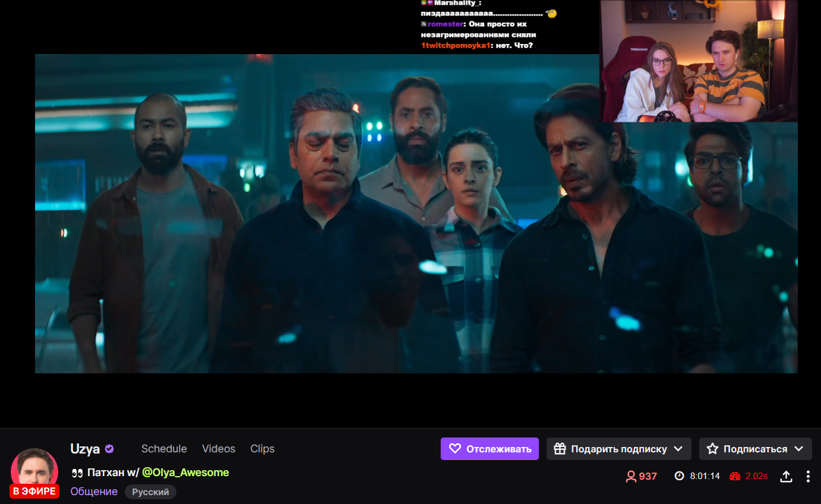This screenshot has height=504, width=821.
Task: Click the viewers person icon
Action: pyautogui.click(x=631, y=476)
